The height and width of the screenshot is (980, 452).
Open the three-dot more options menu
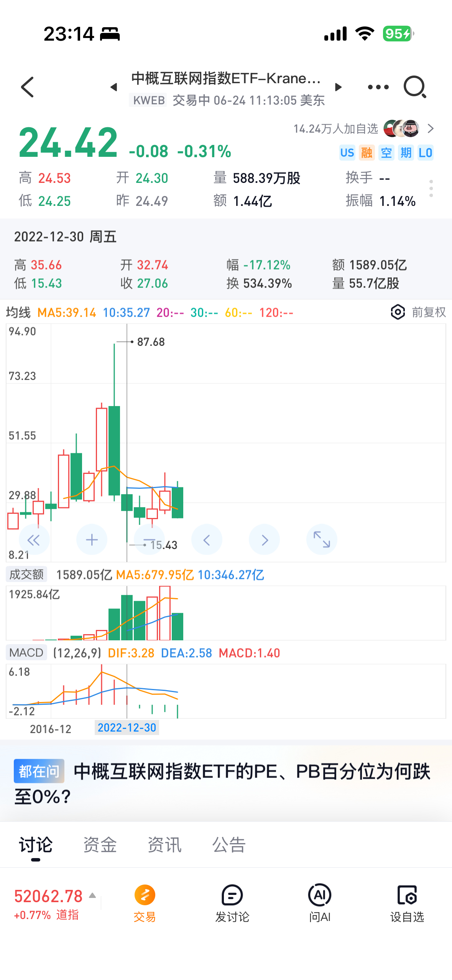point(378,87)
